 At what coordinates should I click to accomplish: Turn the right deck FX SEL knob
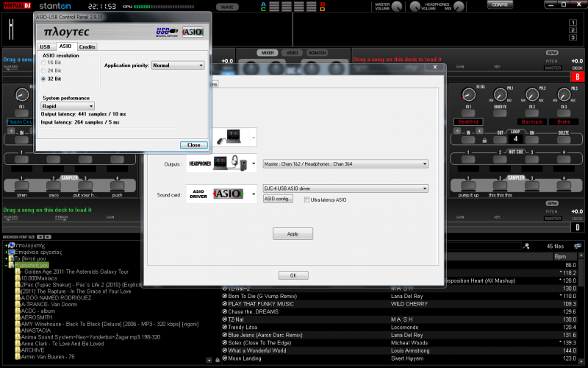(x=468, y=95)
